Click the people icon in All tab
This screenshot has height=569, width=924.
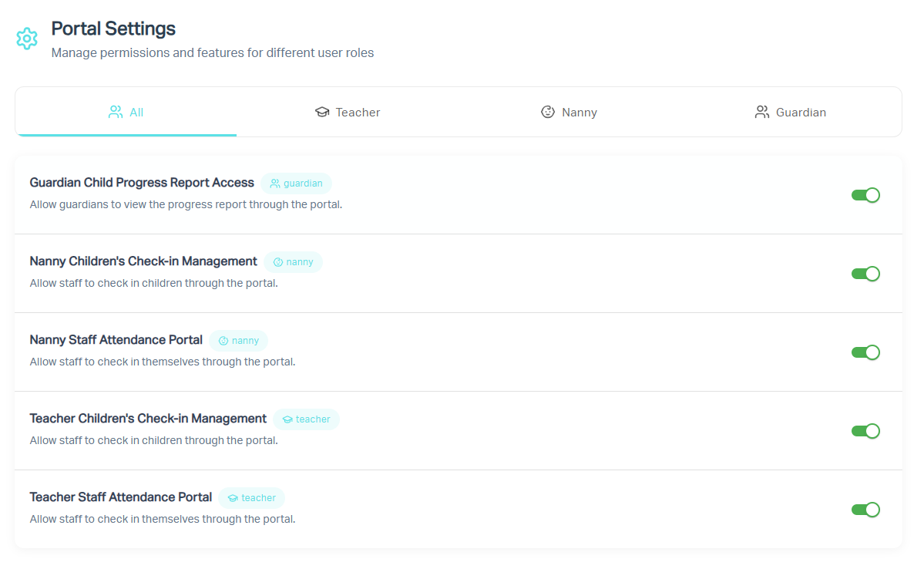[116, 113]
